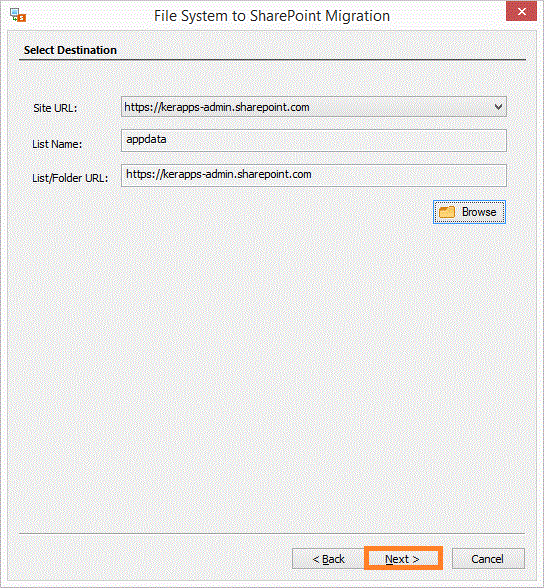Click the Next > button

coord(403,558)
